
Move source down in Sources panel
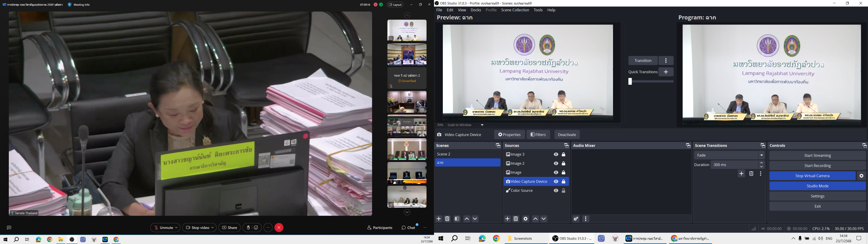pos(544,219)
